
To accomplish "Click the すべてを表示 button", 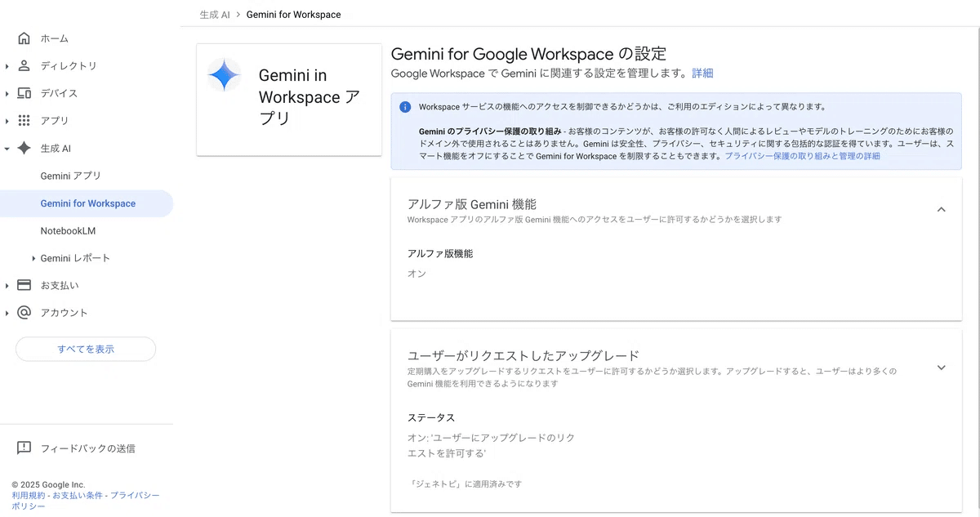I will (x=86, y=349).
